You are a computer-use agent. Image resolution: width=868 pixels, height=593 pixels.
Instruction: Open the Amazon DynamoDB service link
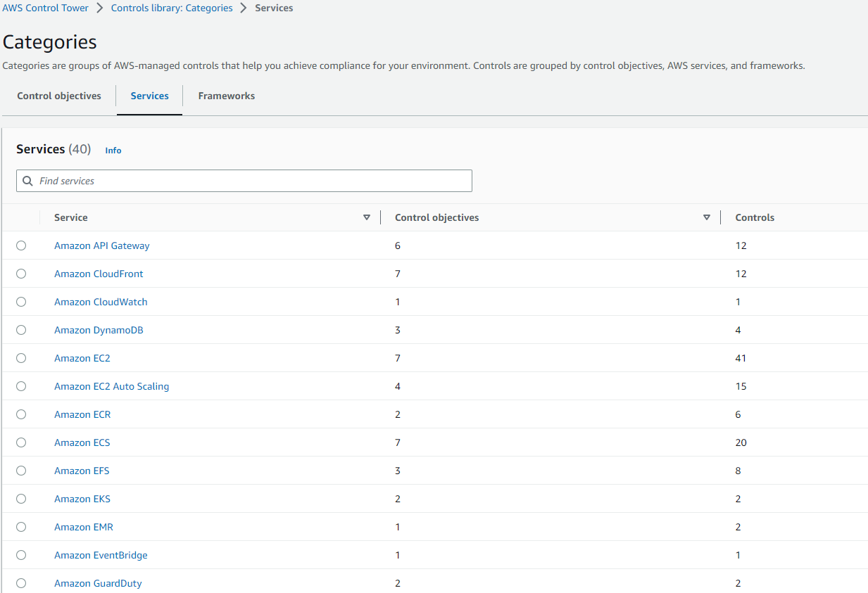(99, 330)
